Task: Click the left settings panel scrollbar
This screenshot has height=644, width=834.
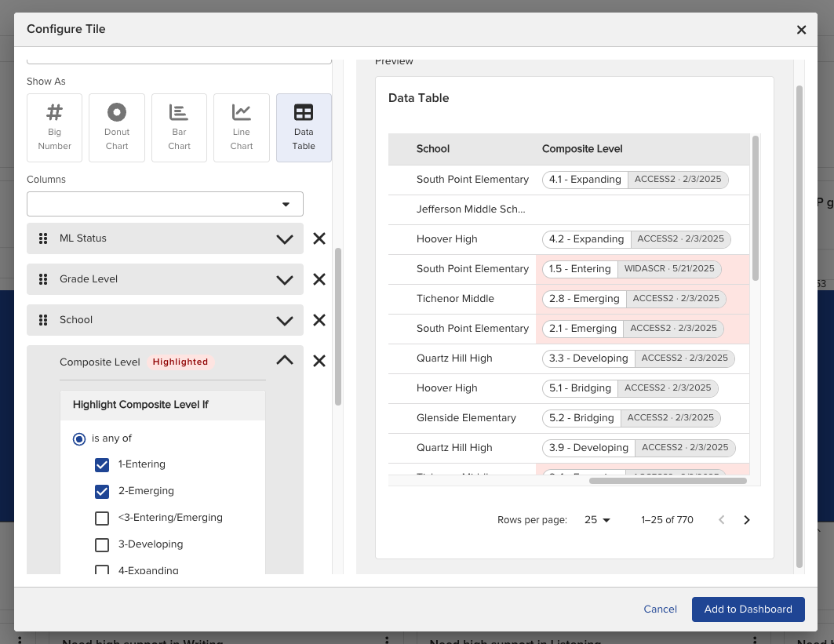Action: click(337, 326)
